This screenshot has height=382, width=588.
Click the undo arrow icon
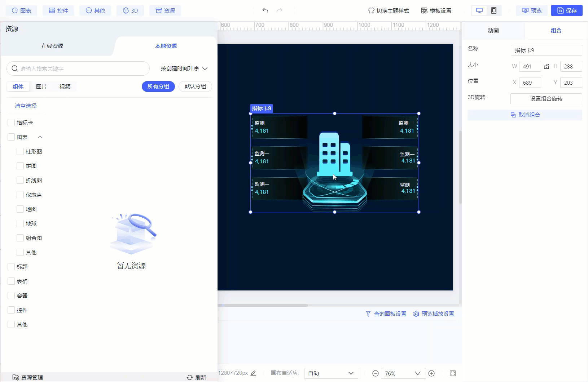point(265,10)
